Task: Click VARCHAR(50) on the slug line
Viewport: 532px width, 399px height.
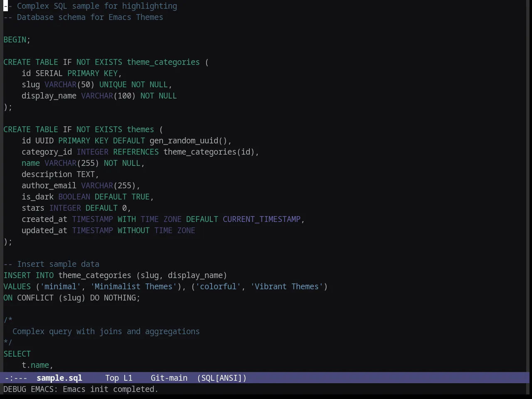Action: tap(69, 84)
